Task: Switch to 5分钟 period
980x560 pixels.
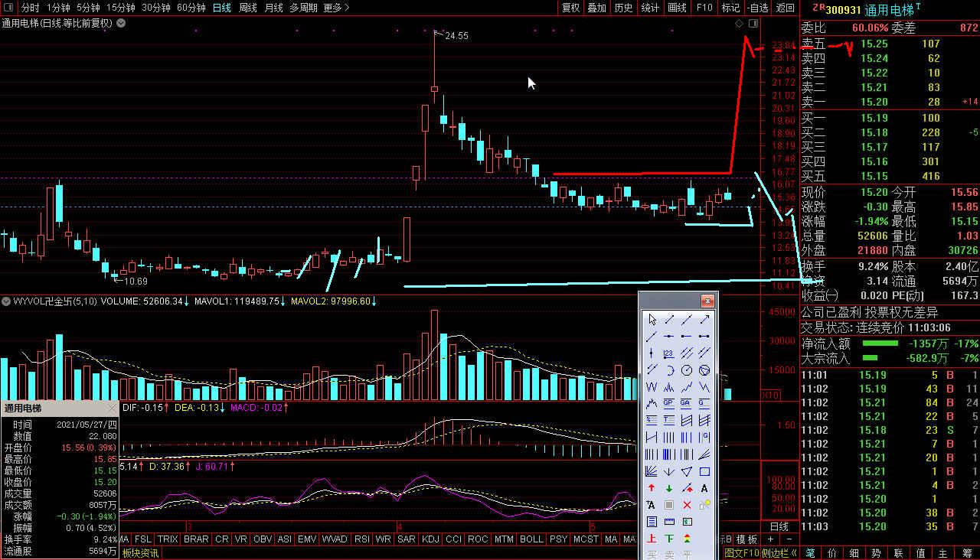Action: point(88,8)
